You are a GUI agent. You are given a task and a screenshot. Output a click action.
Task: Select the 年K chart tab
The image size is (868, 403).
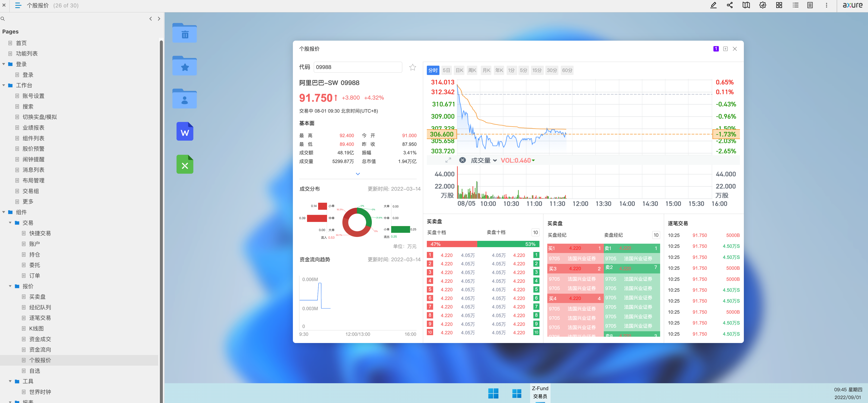tap(499, 70)
